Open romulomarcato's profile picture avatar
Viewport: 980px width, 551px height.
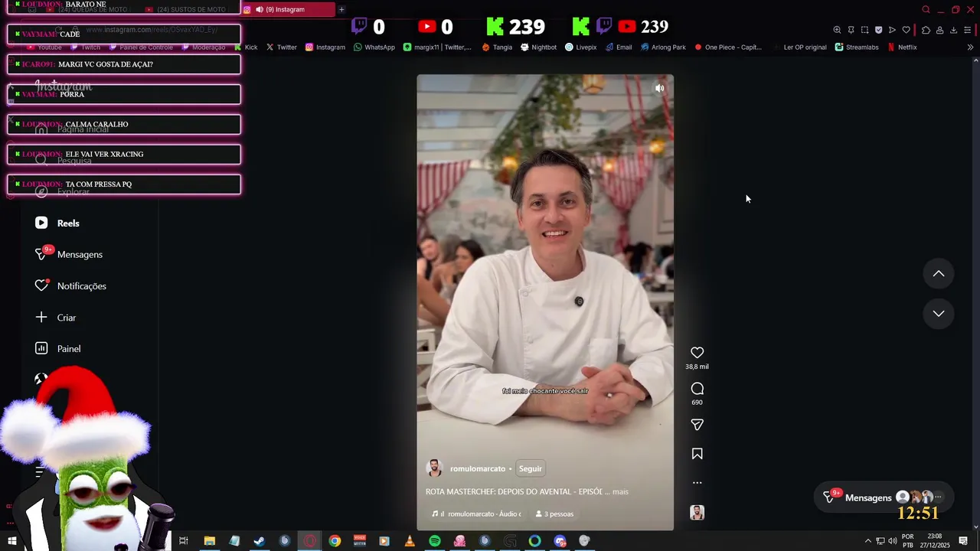point(434,468)
